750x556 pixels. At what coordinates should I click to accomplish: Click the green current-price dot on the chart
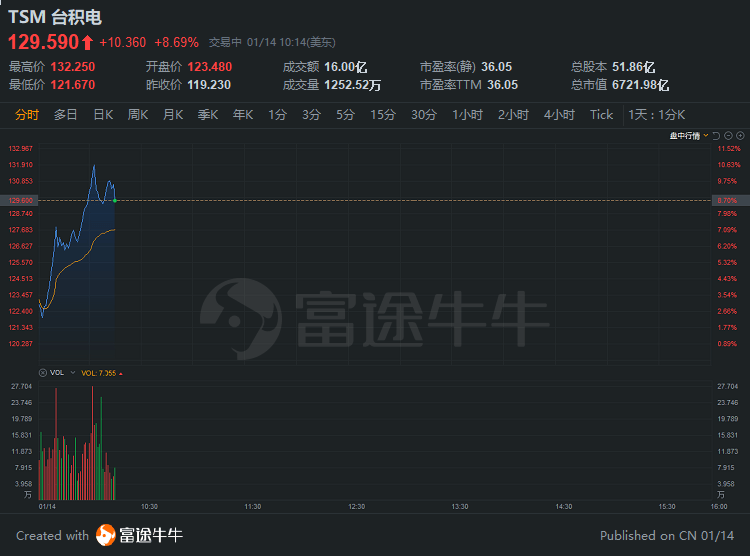coord(115,200)
